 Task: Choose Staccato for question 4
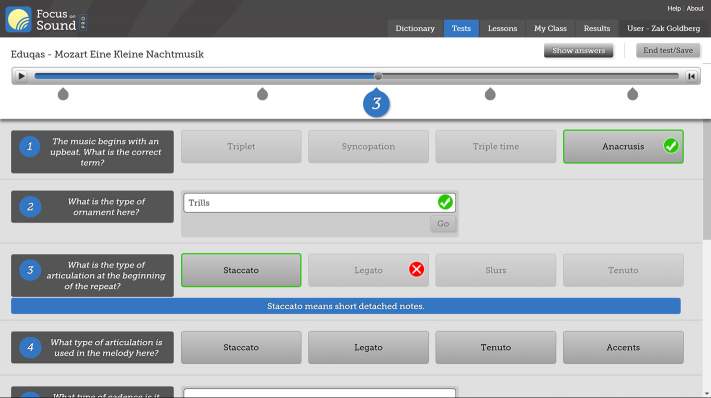coord(241,347)
